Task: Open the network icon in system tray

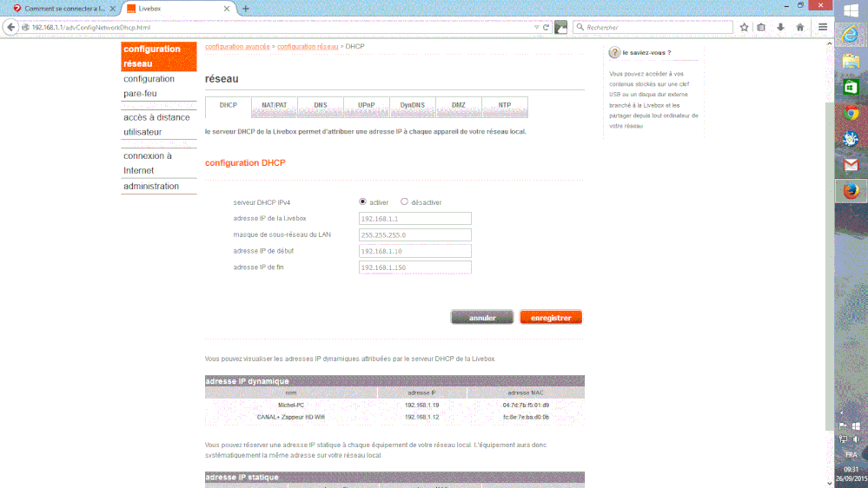Action: [843, 439]
